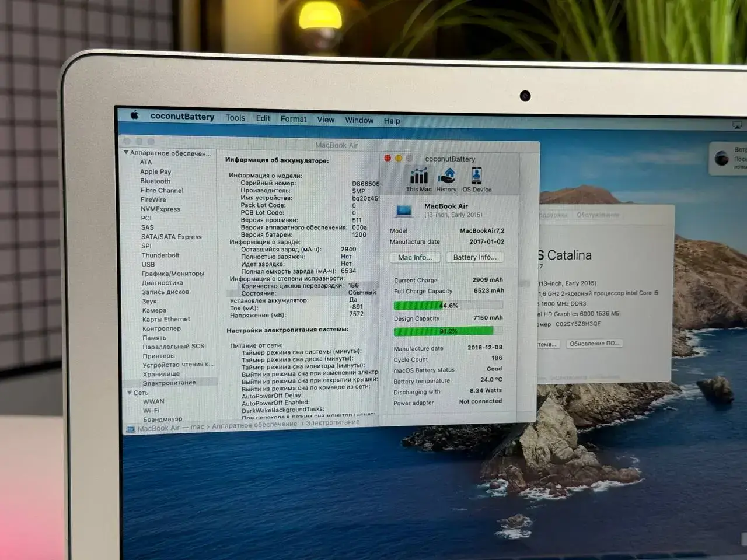Switch to the iOS Device tab

[x=476, y=180]
